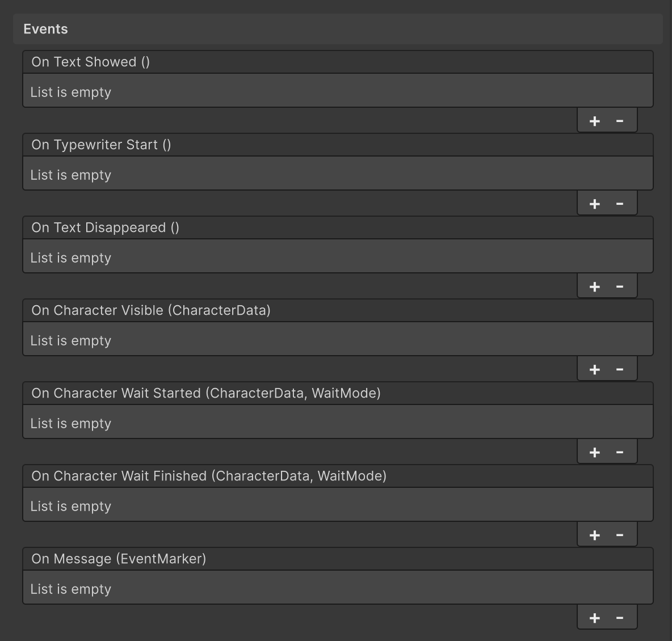Remove a listener from On Text Disappeared
This screenshot has width=672, height=641.
pos(620,286)
